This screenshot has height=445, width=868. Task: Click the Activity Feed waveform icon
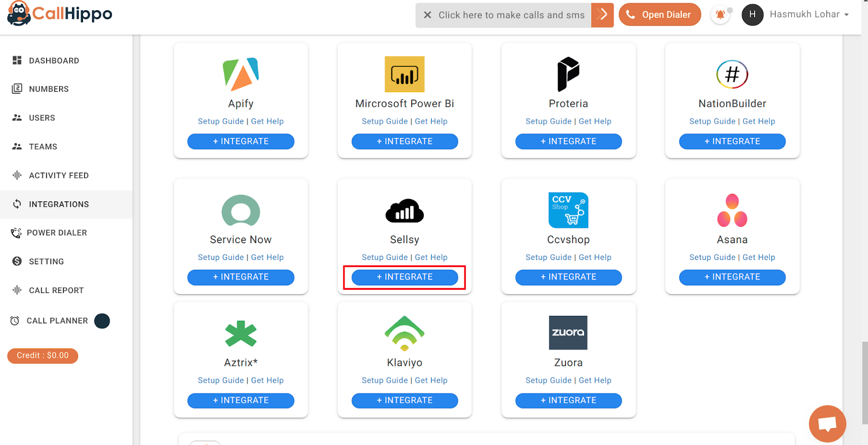click(x=17, y=175)
